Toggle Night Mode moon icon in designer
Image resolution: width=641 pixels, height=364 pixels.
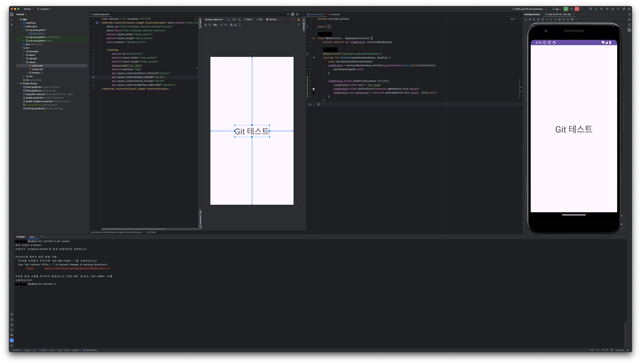point(239,19)
